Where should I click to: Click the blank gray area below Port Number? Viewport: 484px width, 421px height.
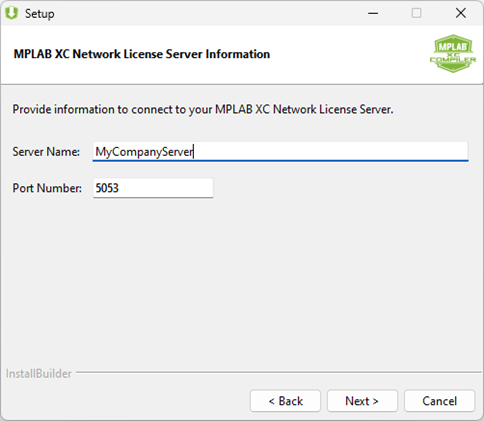coord(242,283)
